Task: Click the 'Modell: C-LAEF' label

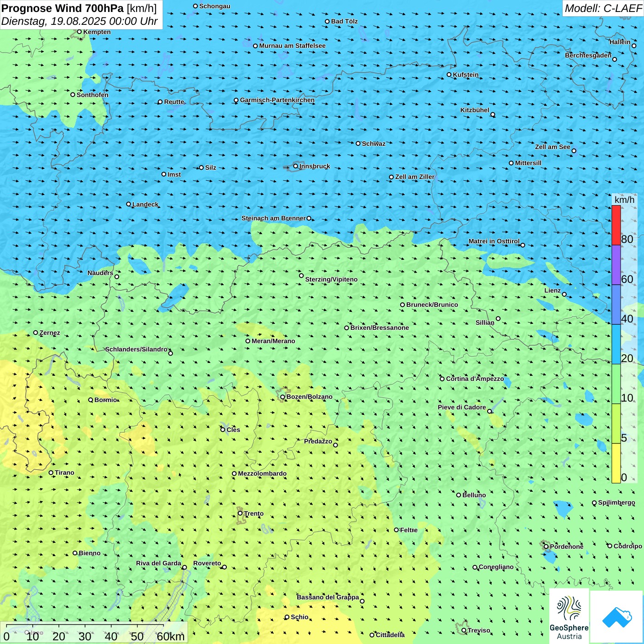Action: (603, 8)
